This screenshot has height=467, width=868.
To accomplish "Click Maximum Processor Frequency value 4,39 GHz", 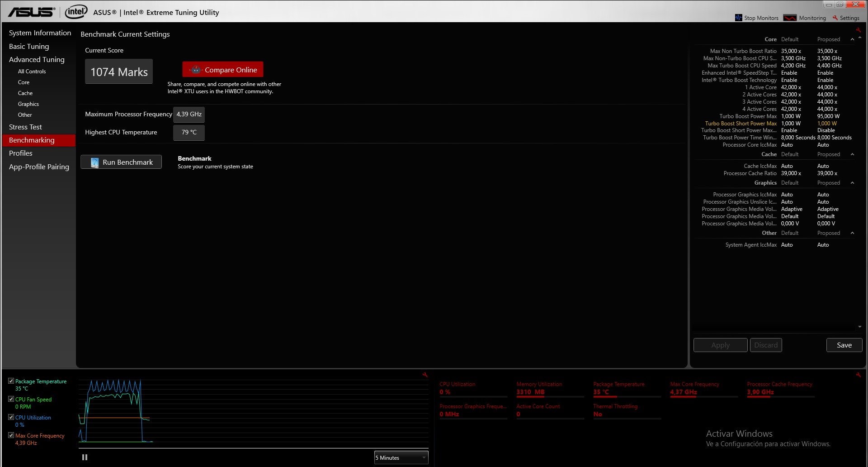I will [x=189, y=114].
